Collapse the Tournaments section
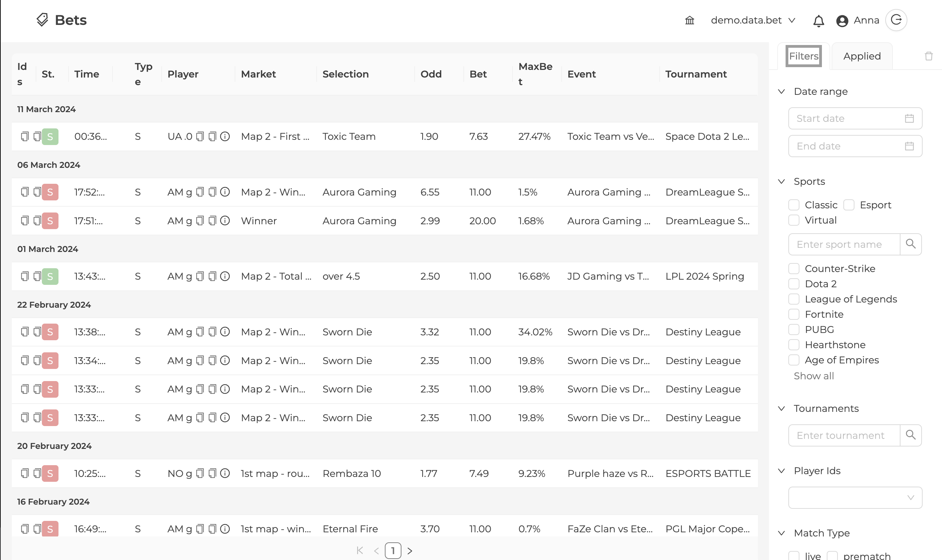The width and height of the screenshot is (942, 560). (782, 409)
